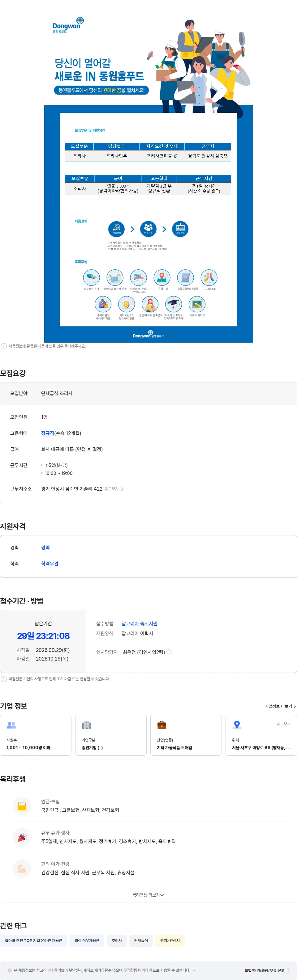
Task: Click the 잡코리아 이력서 application format text
Action: [137, 633]
